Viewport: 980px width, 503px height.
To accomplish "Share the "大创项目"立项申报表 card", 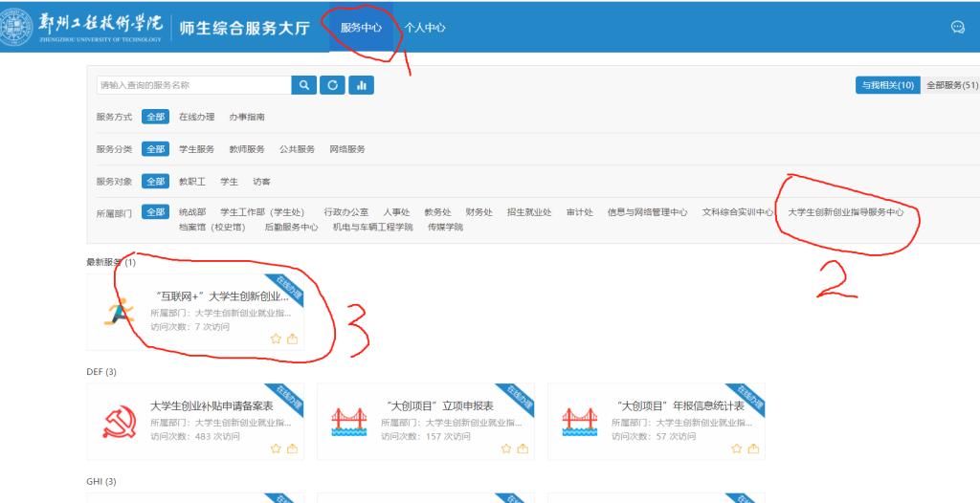I will [523, 448].
